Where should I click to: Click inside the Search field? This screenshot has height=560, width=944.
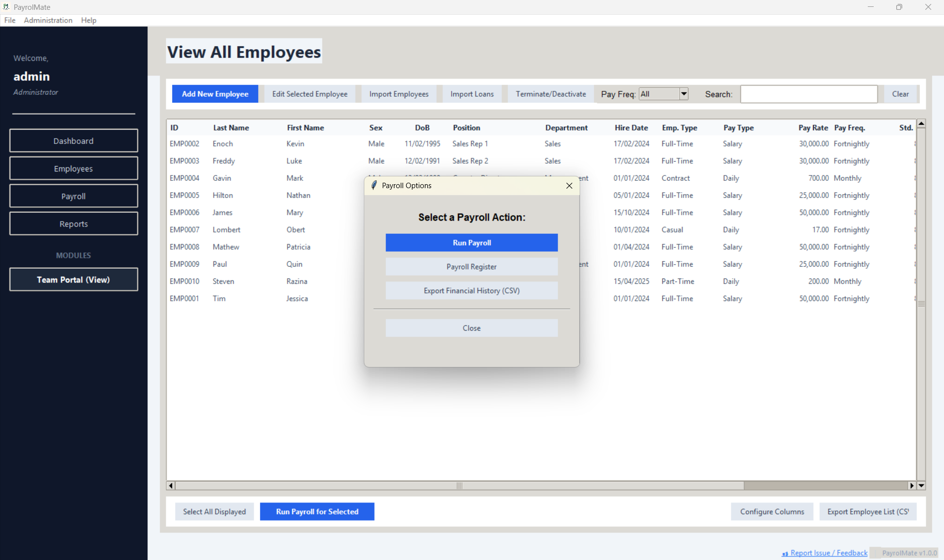coord(809,94)
